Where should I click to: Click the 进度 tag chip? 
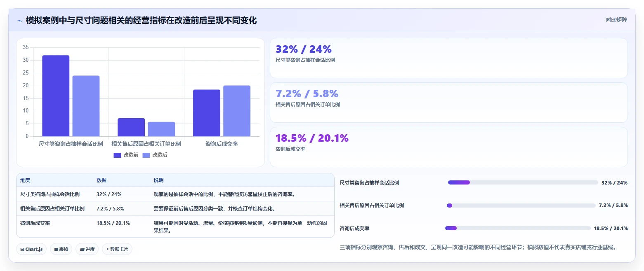(87, 249)
